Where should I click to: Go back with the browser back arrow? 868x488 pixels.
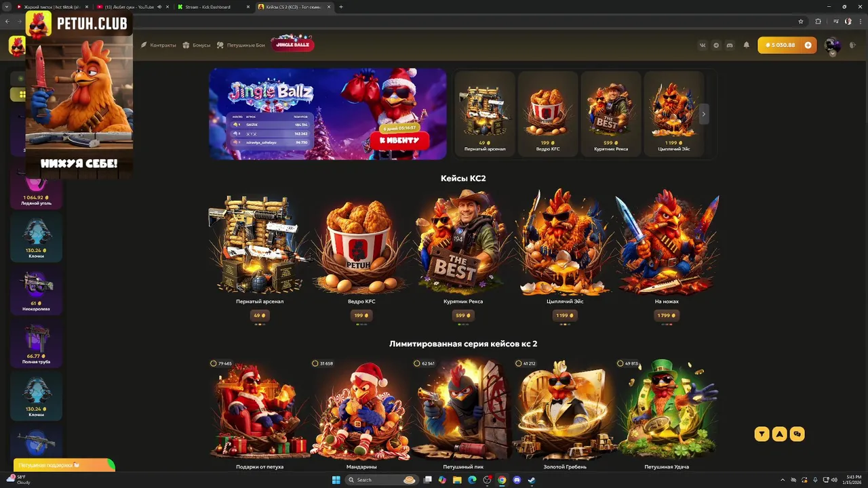coord(7,21)
